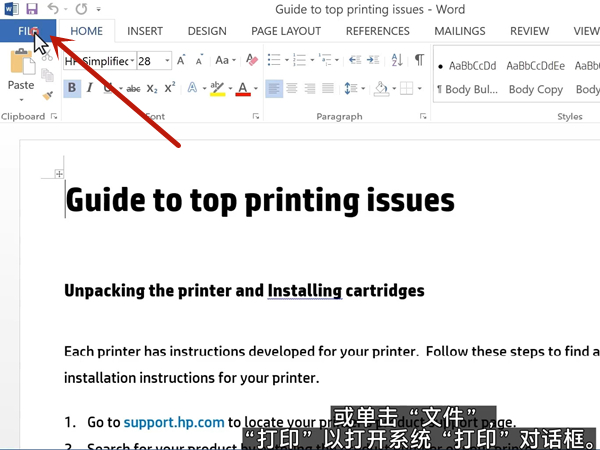
Task: Switch to the PAGE LAYOUT tab
Action: 286,31
